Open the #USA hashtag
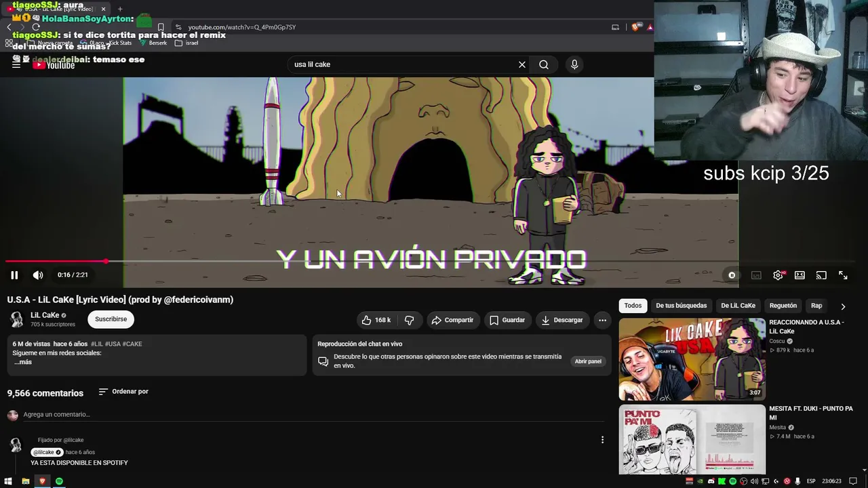The width and height of the screenshot is (868, 488). [113, 344]
